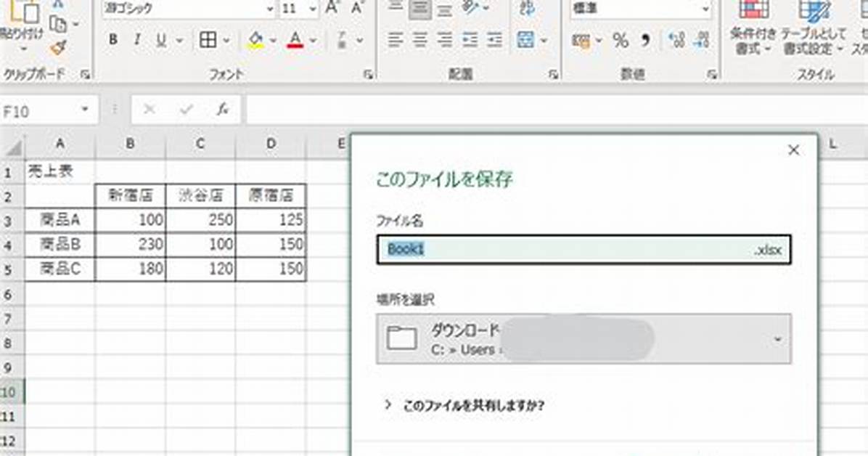Open Alignment (配置) dialog launcher

(553, 74)
